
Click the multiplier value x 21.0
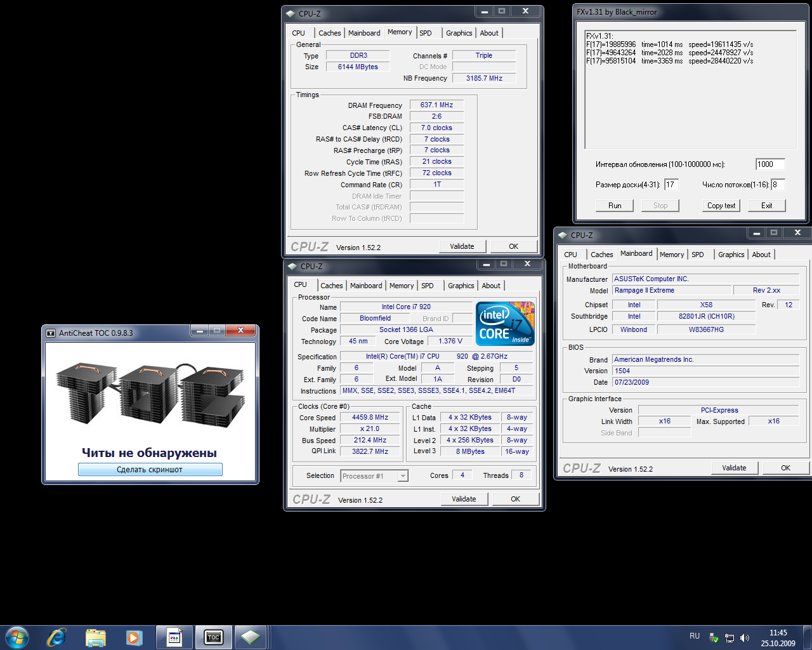370,429
